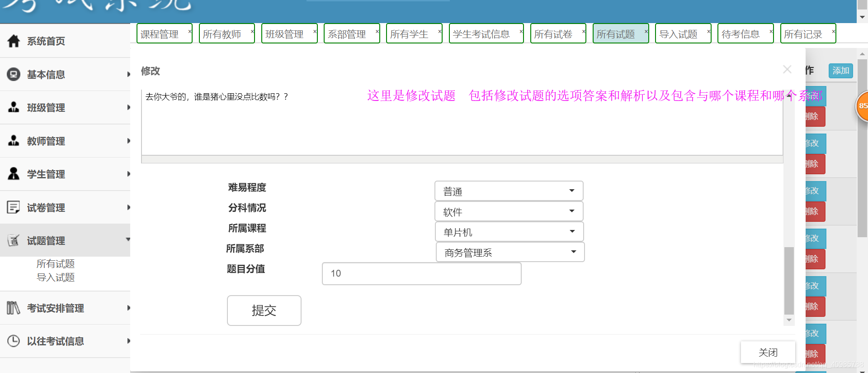This screenshot has width=868, height=373.
Task: Open the 所属课程 dropdown showing 单片机
Action: point(509,232)
